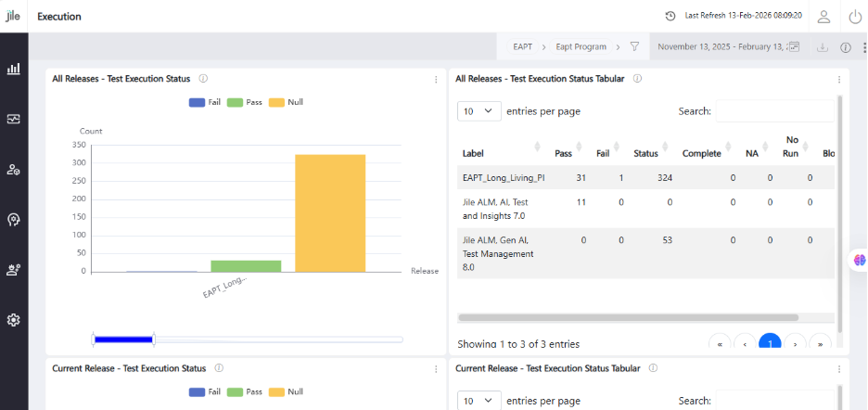The image size is (868, 410).
Task: Click the download icon in the toolbar
Action: pyautogui.click(x=823, y=47)
